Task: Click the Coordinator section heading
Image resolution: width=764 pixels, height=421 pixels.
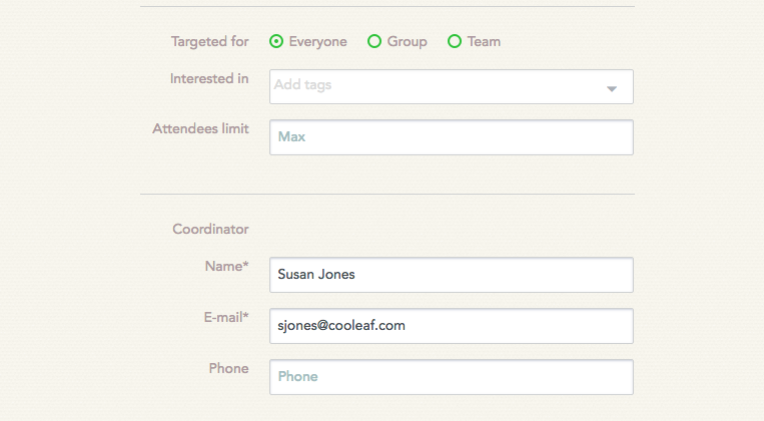Action: [x=210, y=229]
